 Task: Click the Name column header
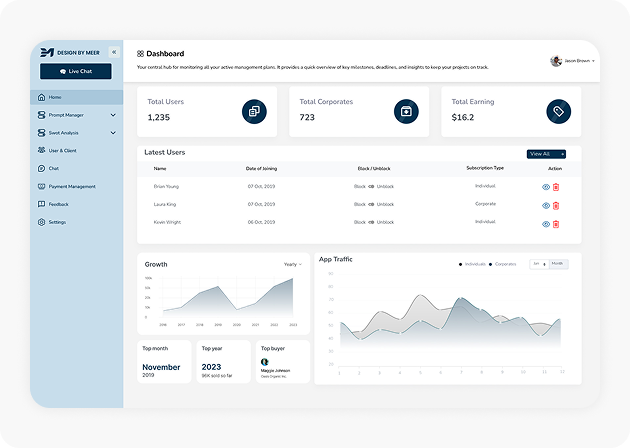(160, 169)
